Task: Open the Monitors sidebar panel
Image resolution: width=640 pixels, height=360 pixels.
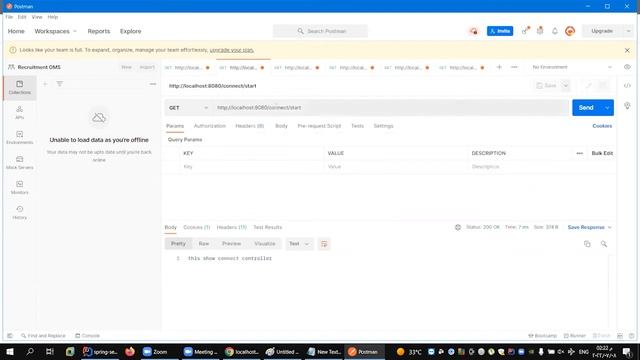Action: 20,187
